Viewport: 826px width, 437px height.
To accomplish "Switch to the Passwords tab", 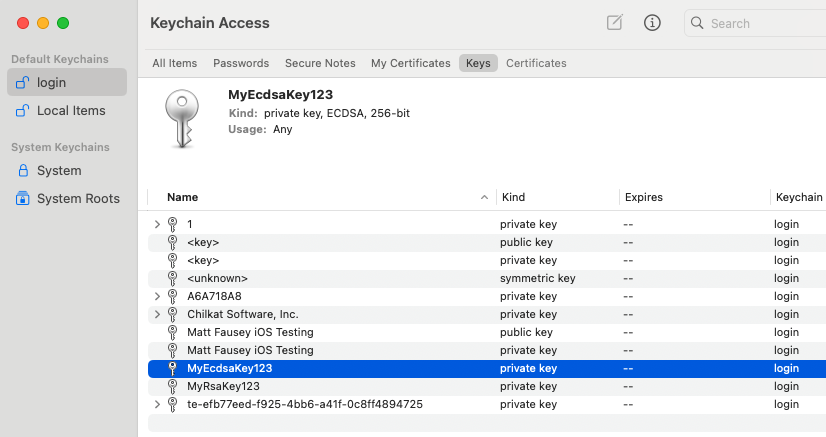I will [241, 63].
